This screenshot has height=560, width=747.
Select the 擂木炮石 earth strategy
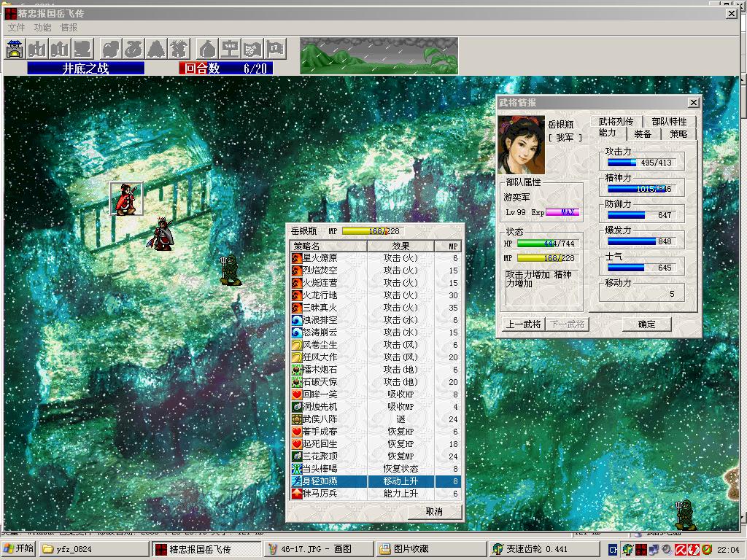(321, 370)
